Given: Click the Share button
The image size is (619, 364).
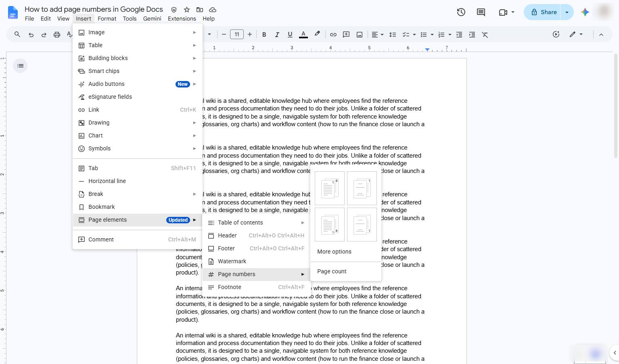Looking at the screenshot, I should pos(543,12).
